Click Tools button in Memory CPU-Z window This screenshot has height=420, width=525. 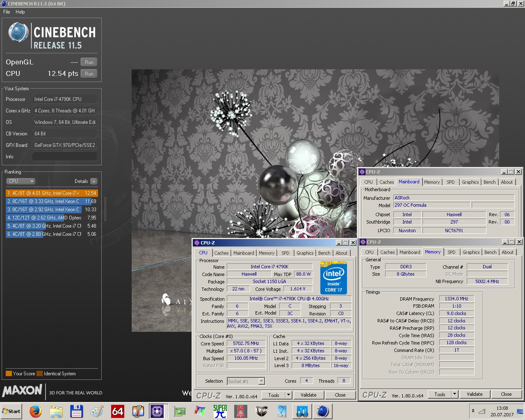(x=440, y=395)
